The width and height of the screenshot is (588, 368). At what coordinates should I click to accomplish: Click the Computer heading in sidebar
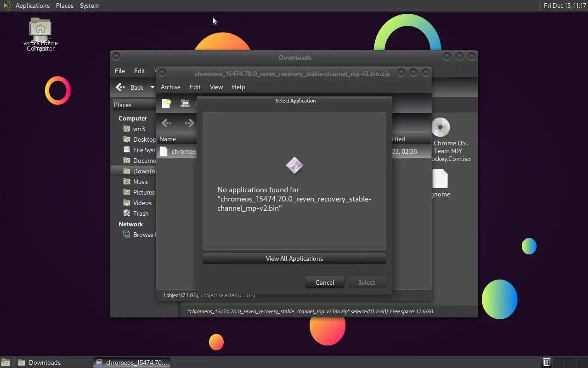[133, 118]
